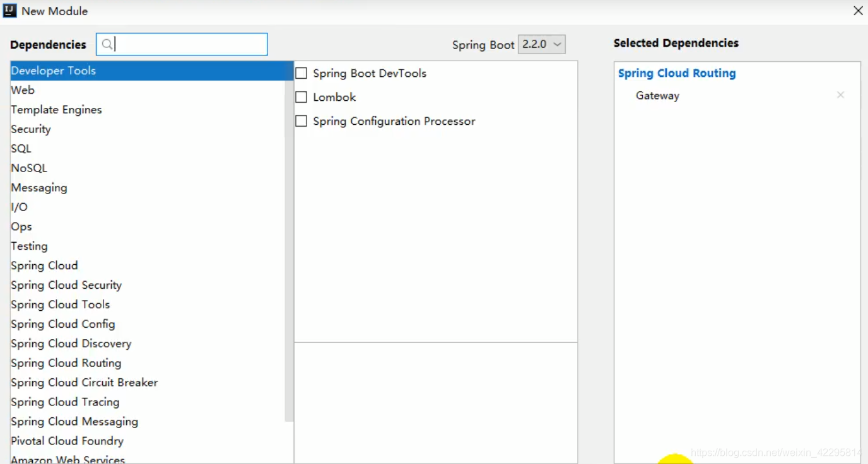The width and height of the screenshot is (868, 464).
Task: Select the Spring Cloud category
Action: pyautogui.click(x=148, y=266)
